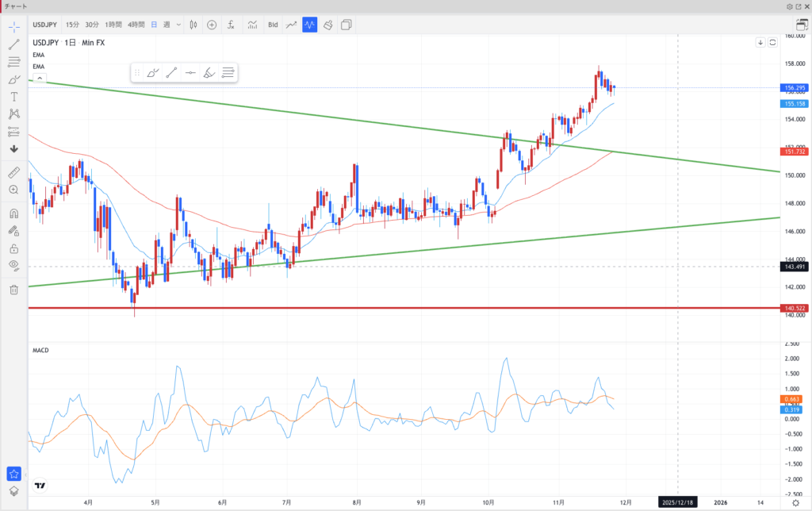Select the trend line drawing tool
The height and width of the screenshot is (511, 812).
[13, 44]
